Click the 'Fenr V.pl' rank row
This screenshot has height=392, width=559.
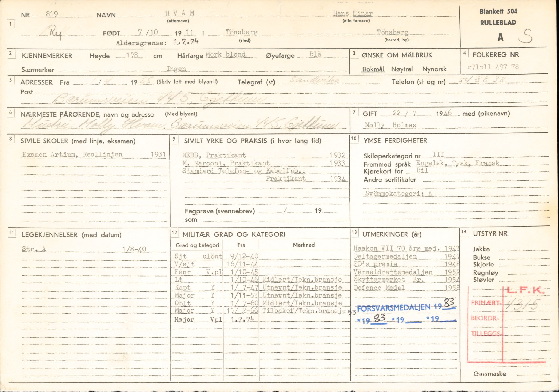pos(198,272)
